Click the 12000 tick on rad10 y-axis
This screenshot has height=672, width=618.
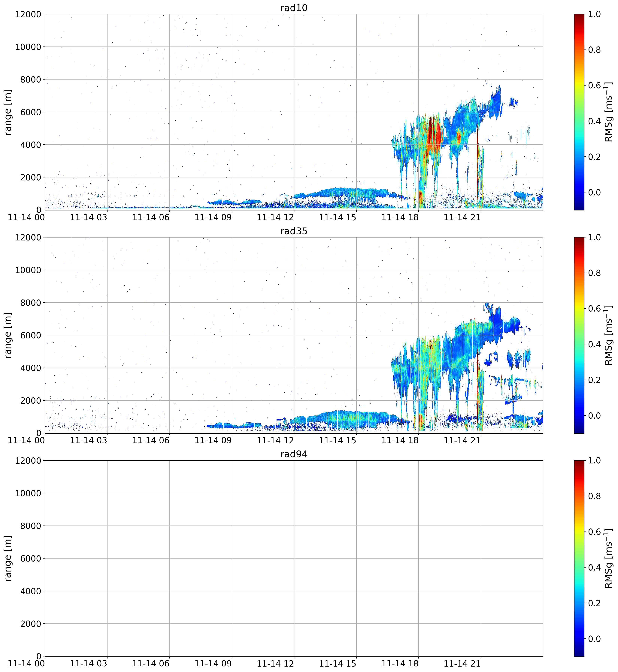pos(28,14)
